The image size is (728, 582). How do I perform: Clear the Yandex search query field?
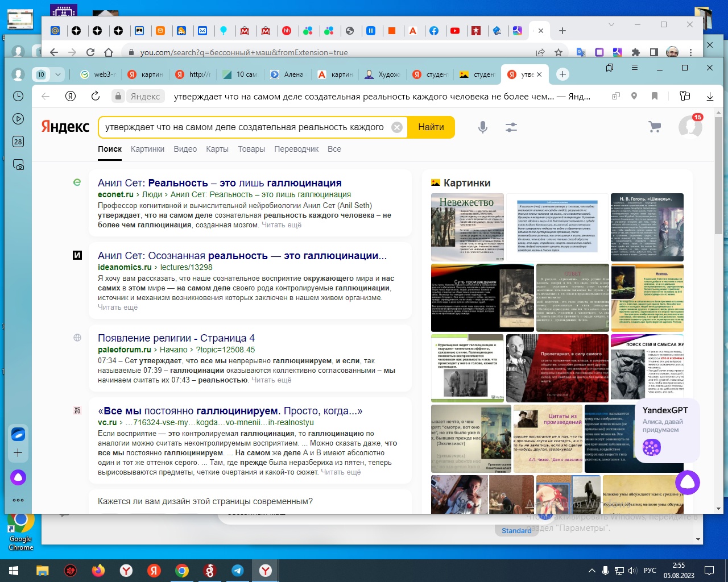coord(397,127)
